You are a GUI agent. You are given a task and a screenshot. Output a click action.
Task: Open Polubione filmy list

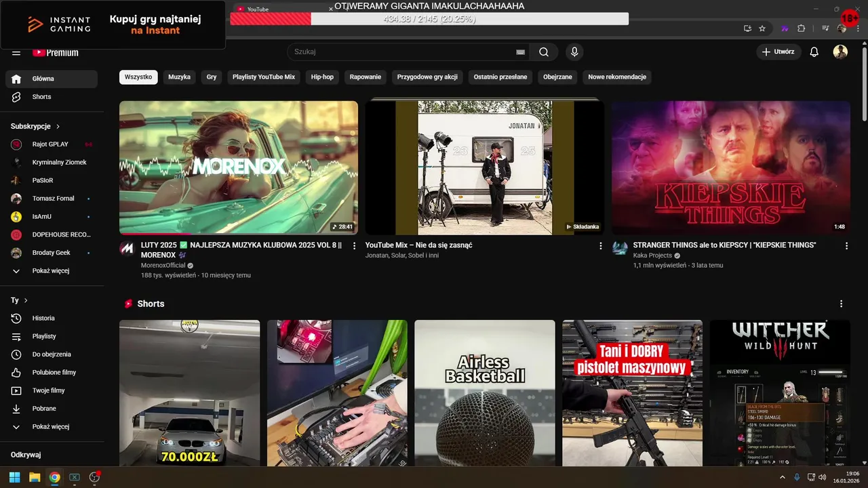click(52, 372)
